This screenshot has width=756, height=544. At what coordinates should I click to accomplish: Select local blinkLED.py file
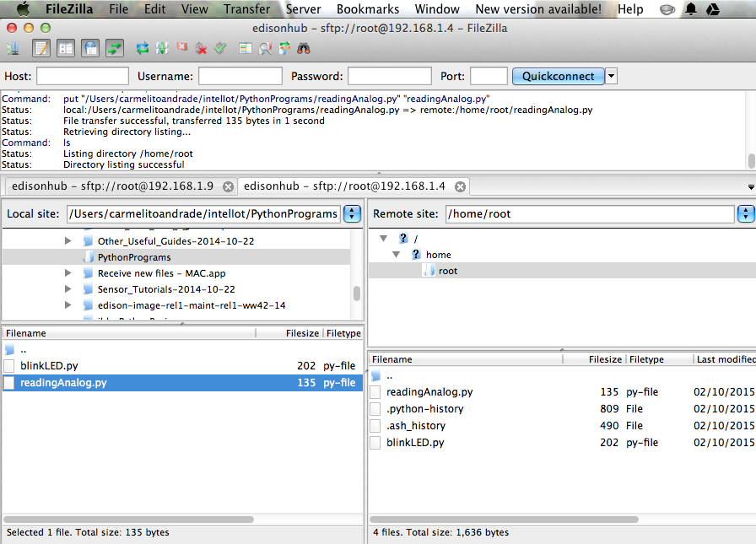[x=182, y=366]
